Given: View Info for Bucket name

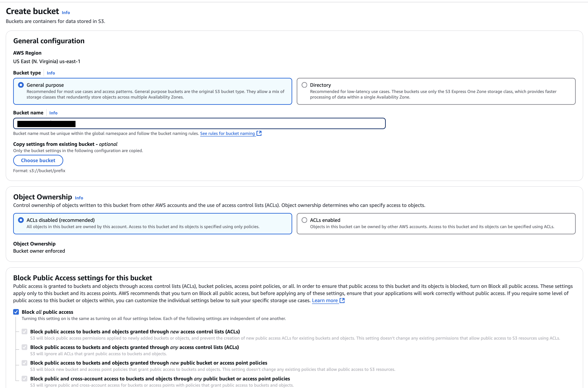Looking at the screenshot, I should point(53,113).
